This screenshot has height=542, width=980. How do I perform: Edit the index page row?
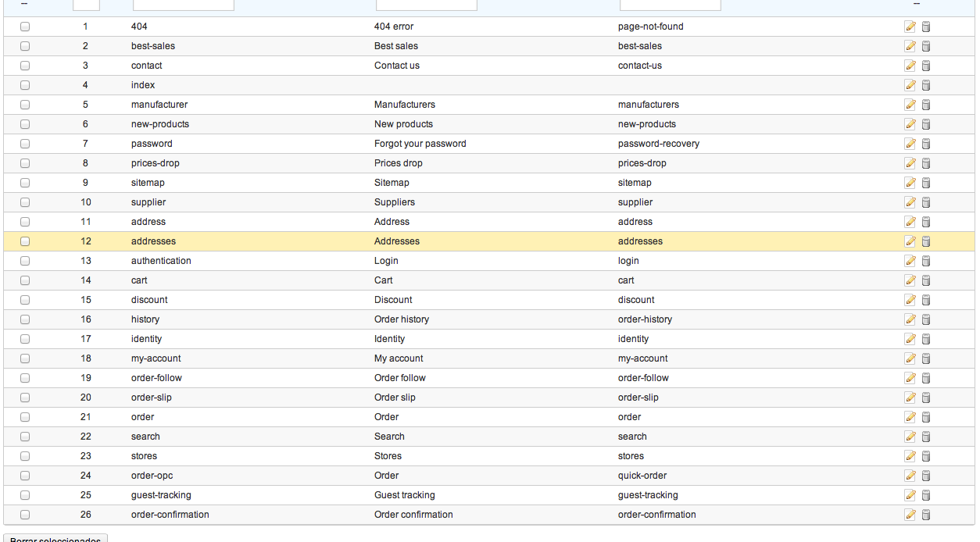[x=910, y=85]
